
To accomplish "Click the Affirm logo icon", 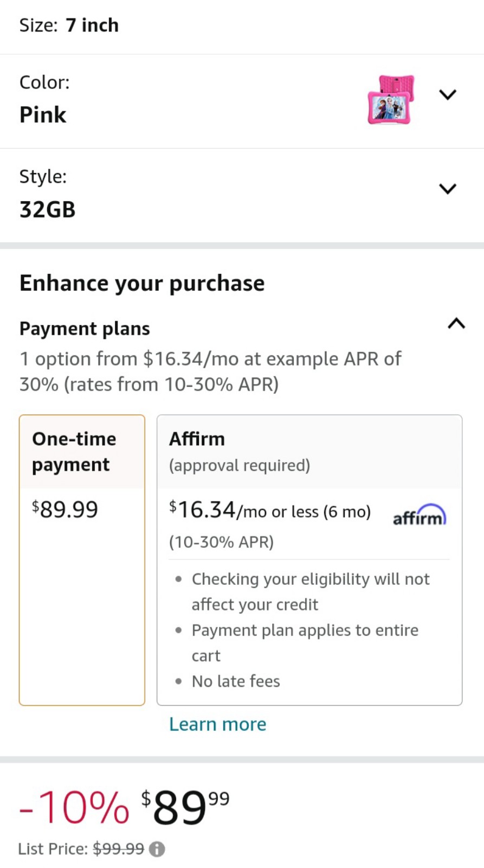I will coord(420,515).
